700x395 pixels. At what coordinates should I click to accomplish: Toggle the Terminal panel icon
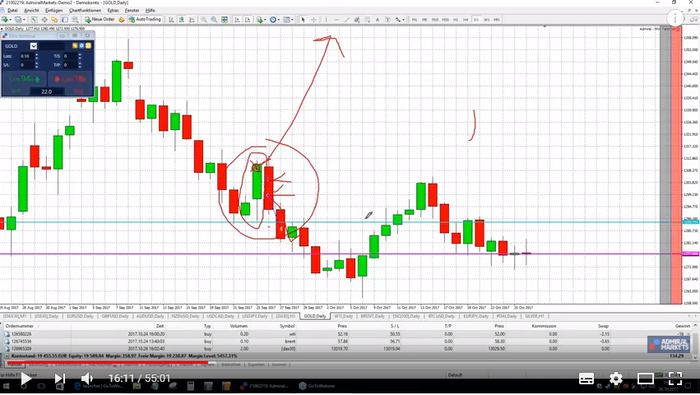[65, 20]
